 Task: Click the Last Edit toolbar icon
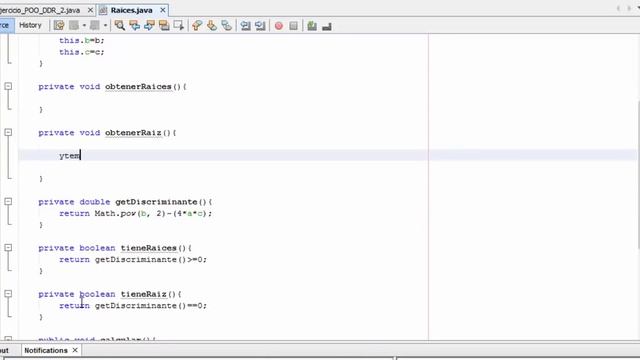(59, 26)
